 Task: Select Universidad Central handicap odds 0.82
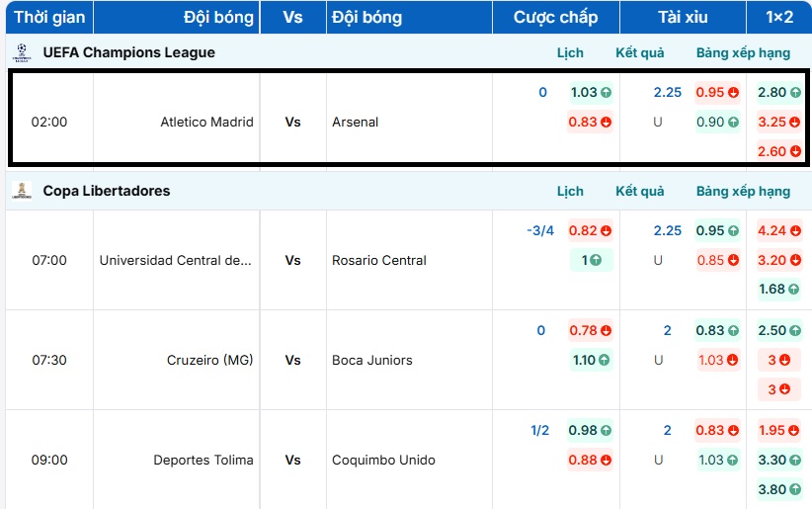tap(590, 230)
